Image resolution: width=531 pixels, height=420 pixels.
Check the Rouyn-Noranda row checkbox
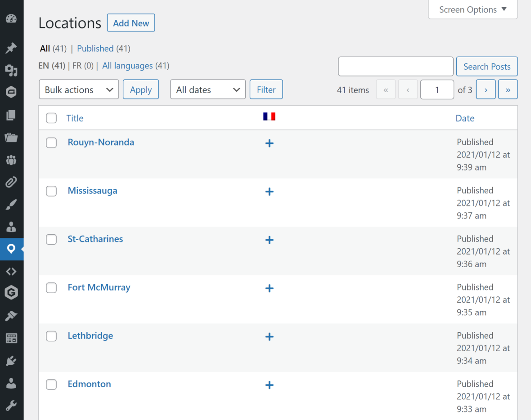pyautogui.click(x=51, y=143)
